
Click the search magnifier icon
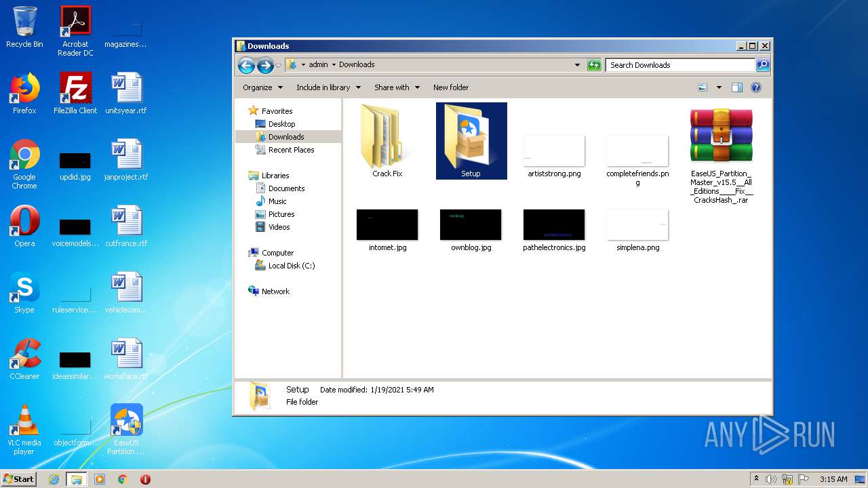(x=763, y=65)
